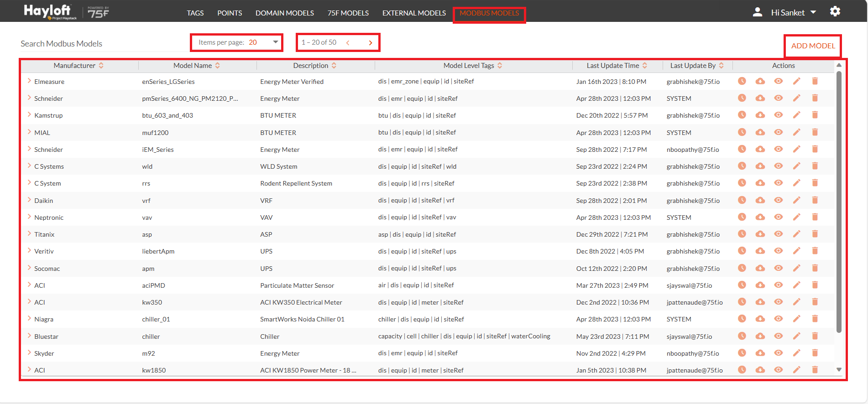Image resolution: width=868 pixels, height=404 pixels.
Task: View the Elmeasure model with eye icon
Action: pos(779,81)
